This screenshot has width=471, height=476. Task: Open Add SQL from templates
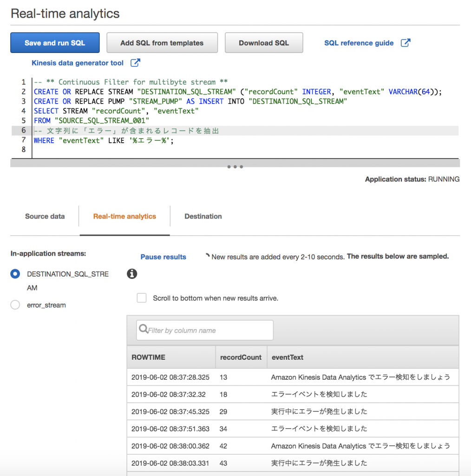tap(162, 43)
